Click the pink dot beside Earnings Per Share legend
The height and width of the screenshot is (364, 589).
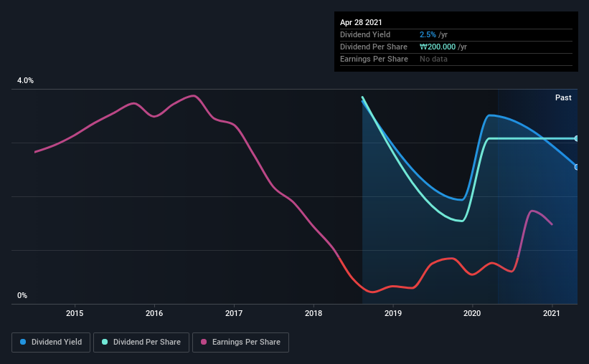(x=202, y=343)
